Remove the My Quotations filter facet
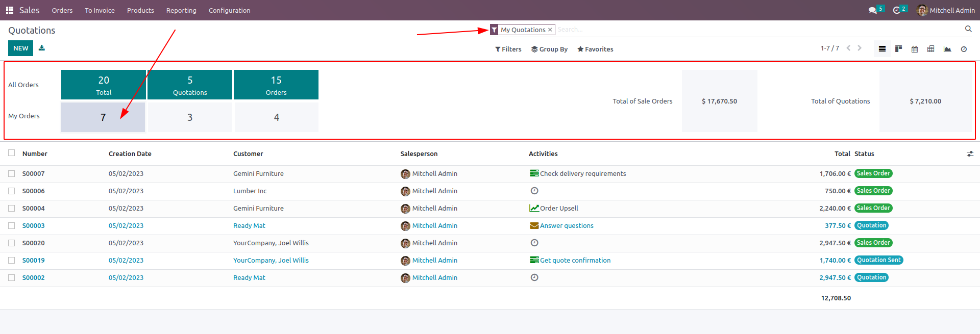This screenshot has width=980, height=334. click(550, 30)
